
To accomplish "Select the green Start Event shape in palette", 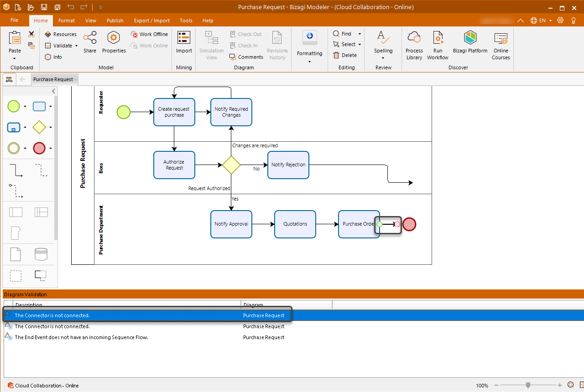I will tap(14, 106).
